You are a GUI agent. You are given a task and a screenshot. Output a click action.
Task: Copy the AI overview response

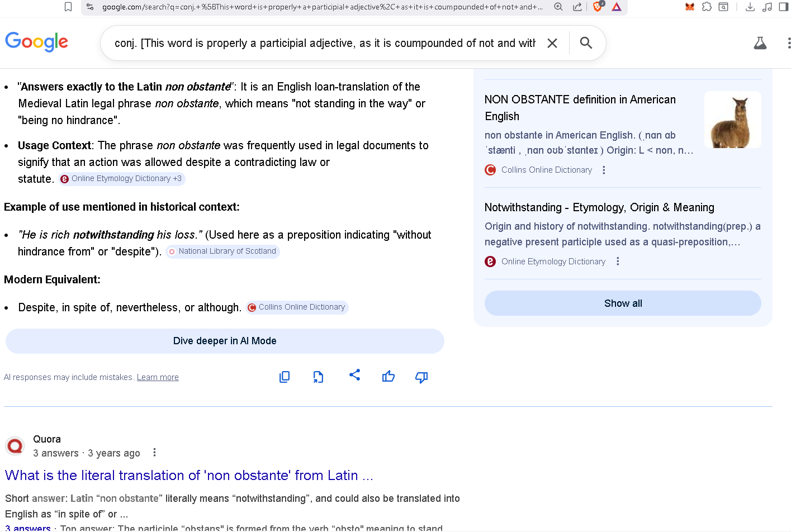click(x=285, y=377)
